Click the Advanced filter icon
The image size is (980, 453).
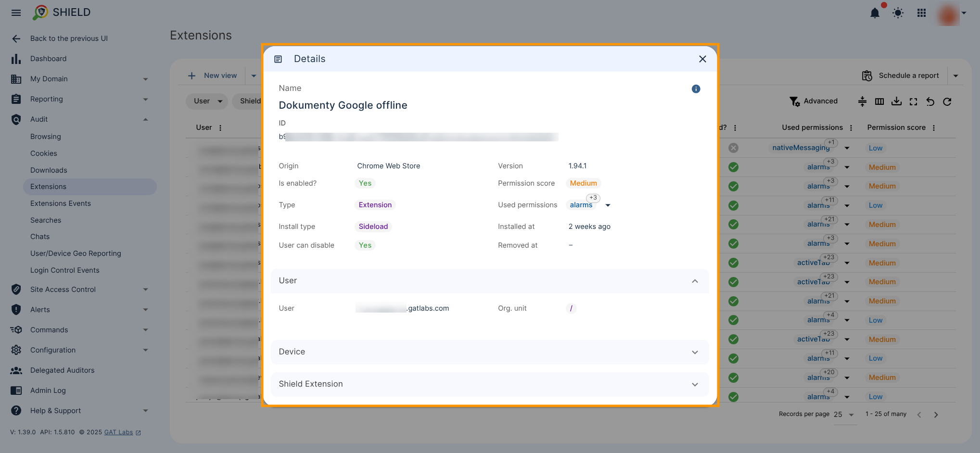(x=794, y=101)
